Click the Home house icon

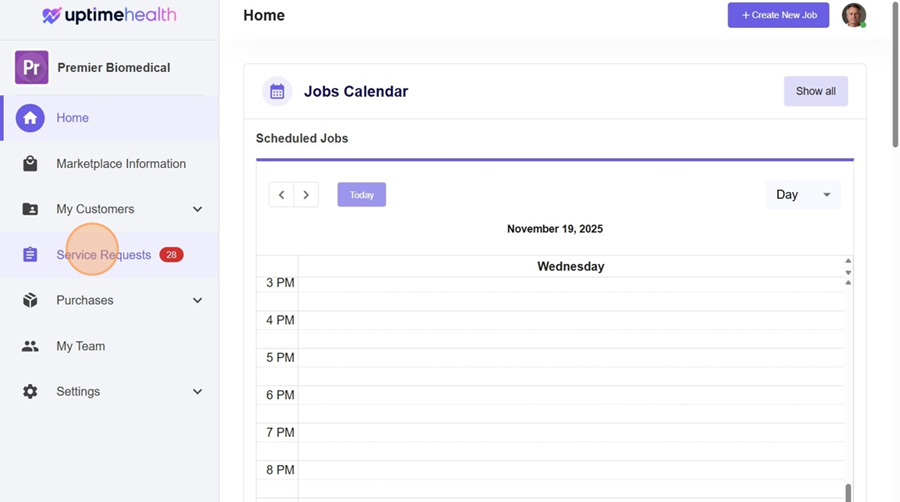(30, 118)
